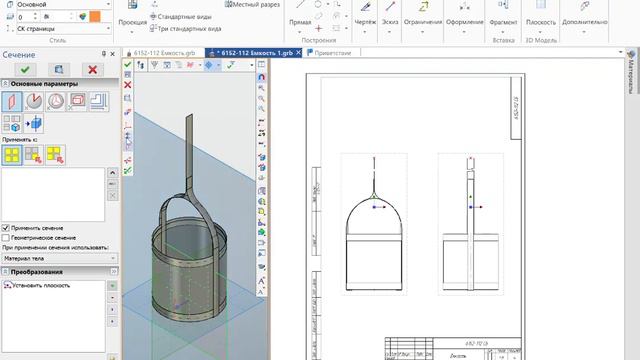Viewport: 640px width, 360px height.
Task: Click the orange color swatch
Action: pyautogui.click(x=95, y=17)
